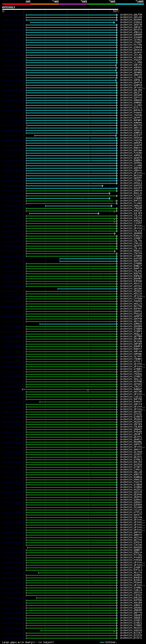This screenshot has height=644, width=146.
Task: Select hit label UniRef100_A6N1U4
Action: (x=131, y=206)
